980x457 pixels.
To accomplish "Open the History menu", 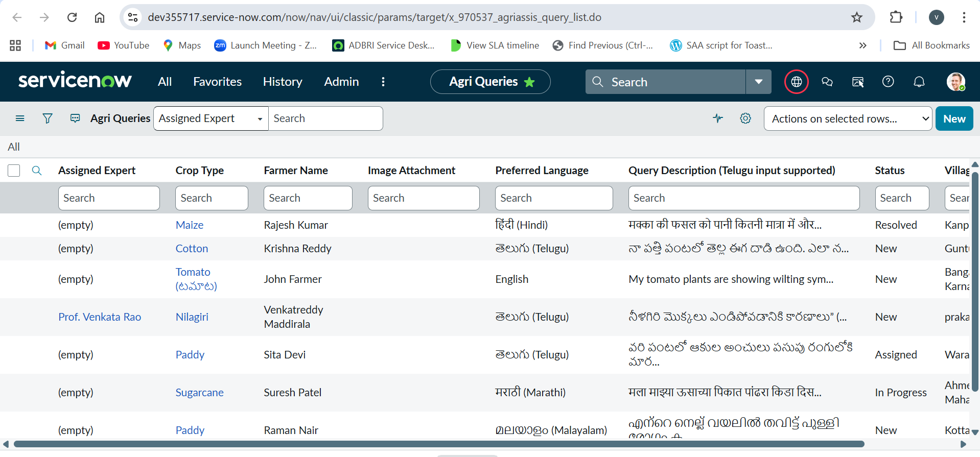I will tap(283, 82).
